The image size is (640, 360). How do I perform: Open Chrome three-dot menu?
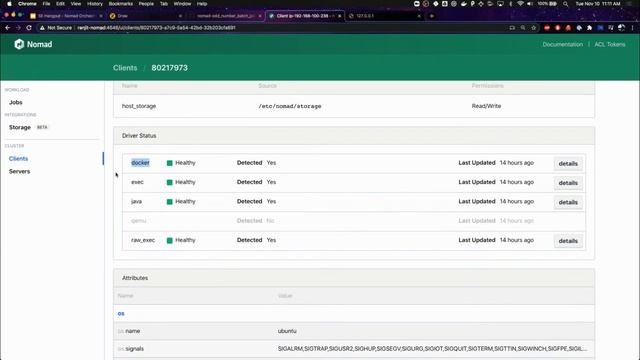633,28
